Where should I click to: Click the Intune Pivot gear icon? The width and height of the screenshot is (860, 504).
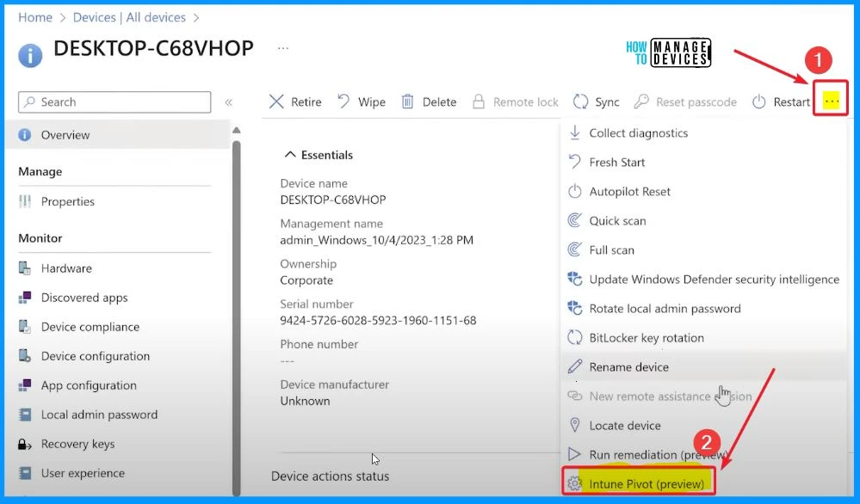(574, 483)
